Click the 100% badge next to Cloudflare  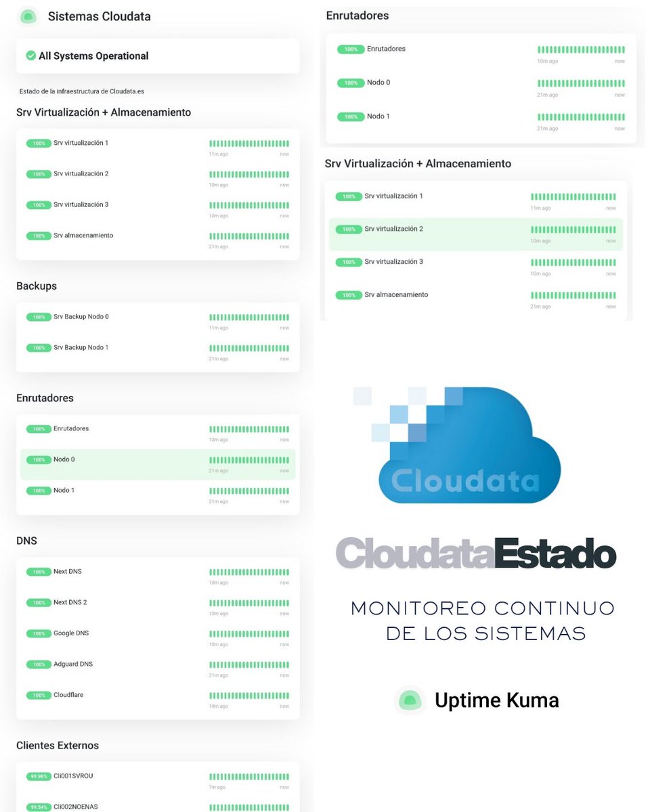coord(39,695)
